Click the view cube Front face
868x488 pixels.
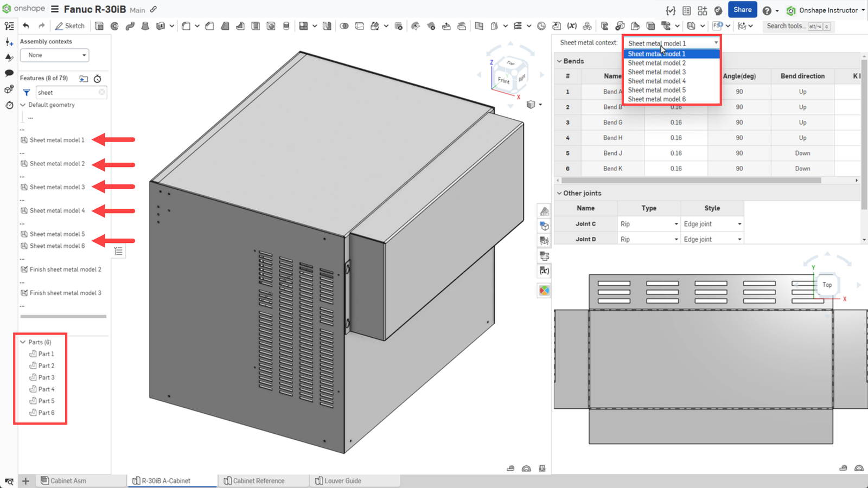coord(503,79)
